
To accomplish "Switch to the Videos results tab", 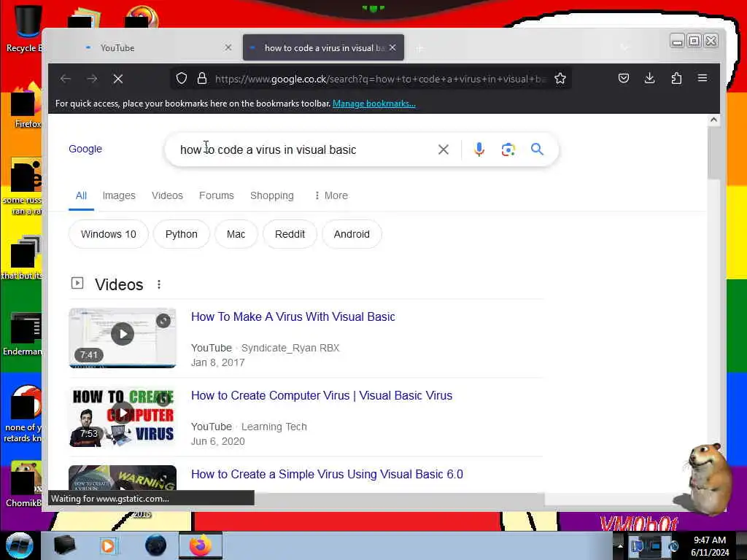I will coord(167,195).
